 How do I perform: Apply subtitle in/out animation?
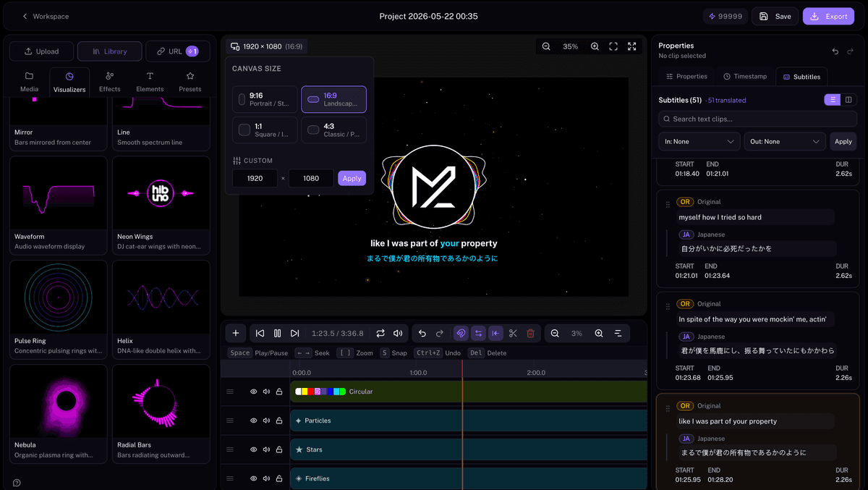pos(843,141)
